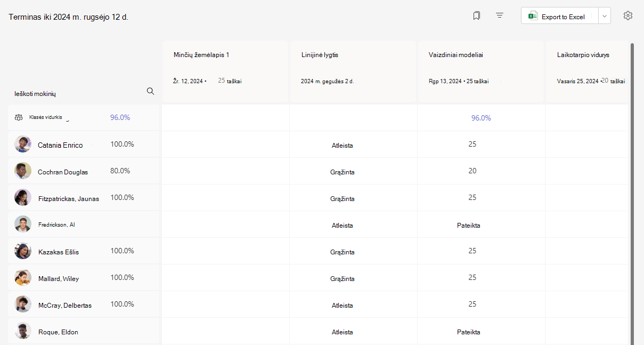Click Cochran Douglas profile picture
The height and width of the screenshot is (345, 644).
23,171
